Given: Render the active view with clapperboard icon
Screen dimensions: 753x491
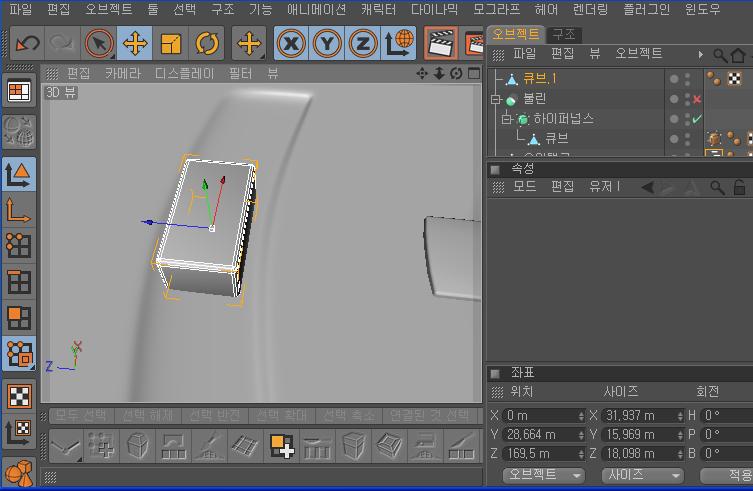Looking at the screenshot, I should coord(441,44).
